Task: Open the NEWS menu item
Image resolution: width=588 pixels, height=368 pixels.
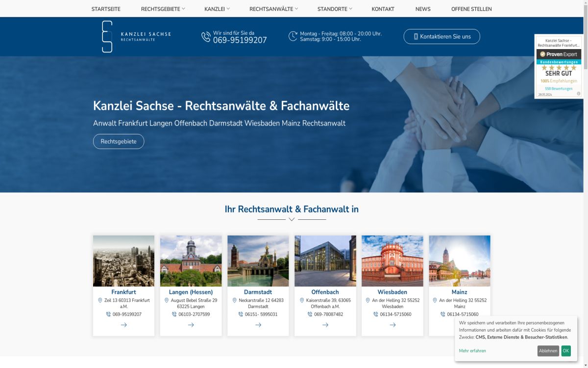Action: click(423, 8)
